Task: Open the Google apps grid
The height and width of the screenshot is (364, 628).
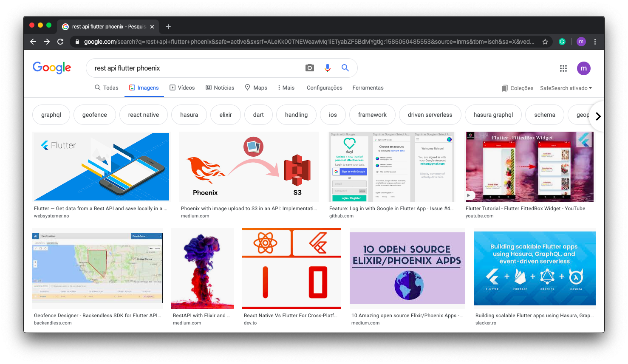Action: (x=563, y=68)
